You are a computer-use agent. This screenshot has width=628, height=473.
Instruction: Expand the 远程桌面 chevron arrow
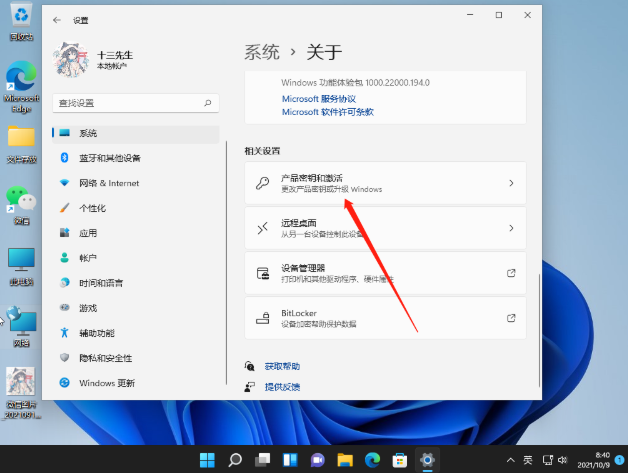coord(511,228)
